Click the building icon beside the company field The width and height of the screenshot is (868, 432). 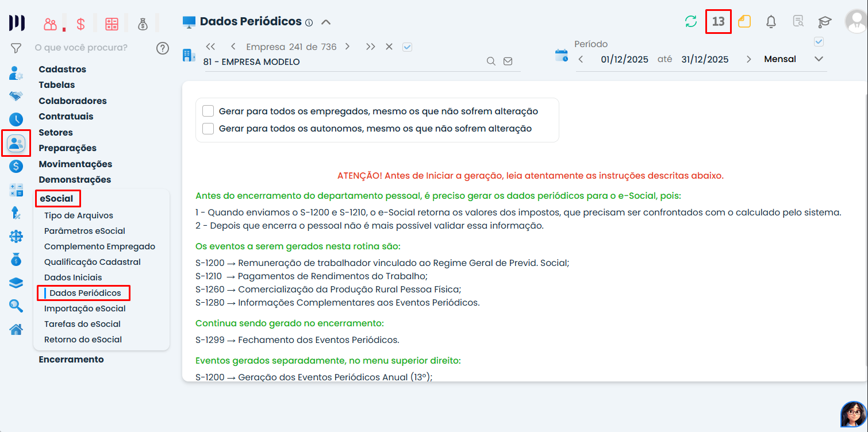(189, 55)
